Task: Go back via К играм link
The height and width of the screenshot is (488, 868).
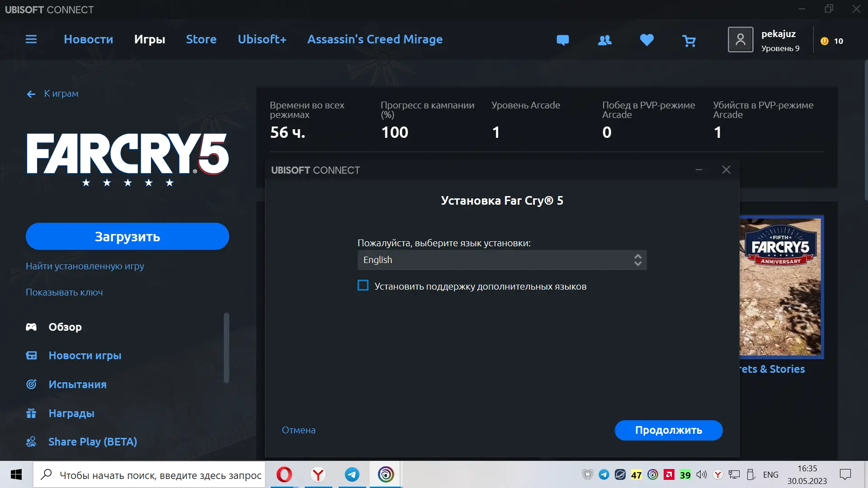Action: click(61, 94)
